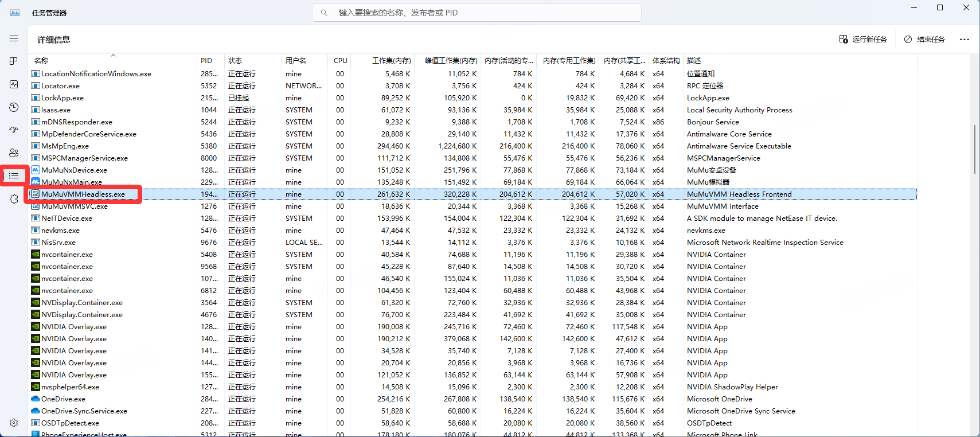The height and width of the screenshot is (437, 980).
Task: Open the App history page icon
Action: coord(14,107)
